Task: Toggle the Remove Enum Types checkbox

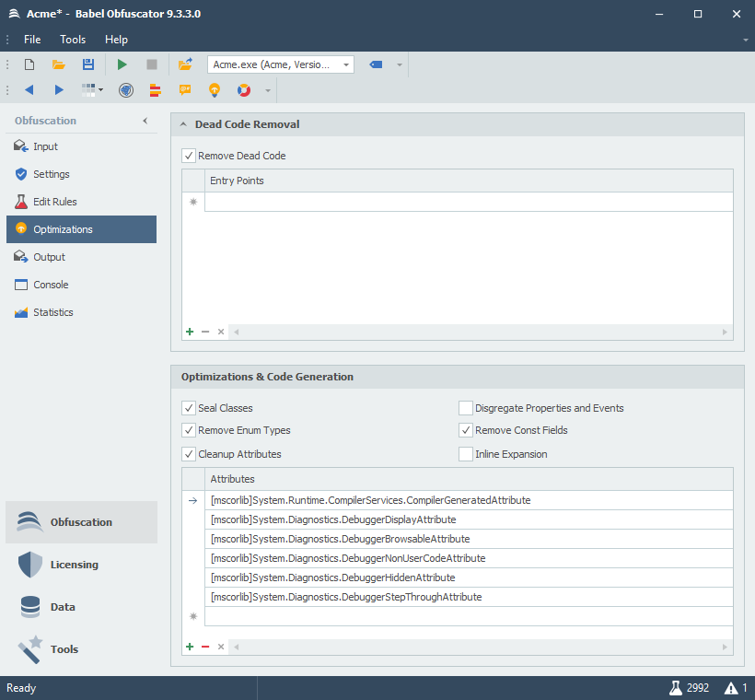Action: [x=189, y=430]
